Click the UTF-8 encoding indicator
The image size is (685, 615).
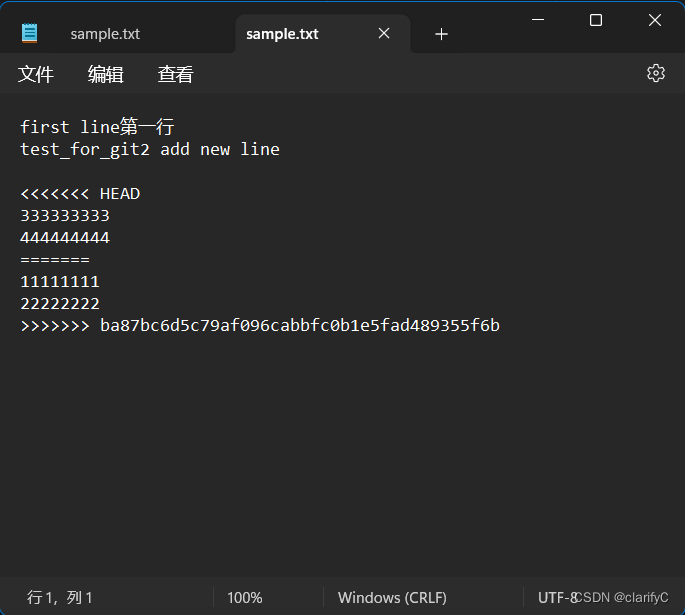(x=557, y=598)
